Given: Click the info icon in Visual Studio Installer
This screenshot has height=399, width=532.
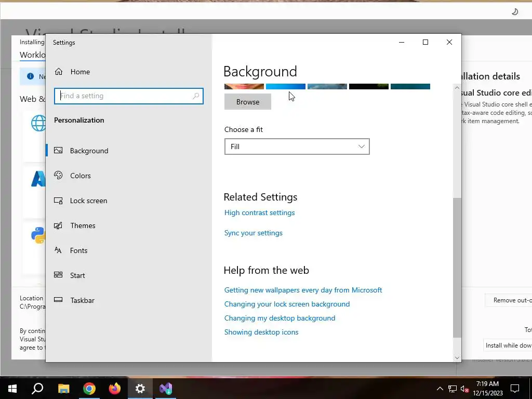Looking at the screenshot, I should point(30,76).
